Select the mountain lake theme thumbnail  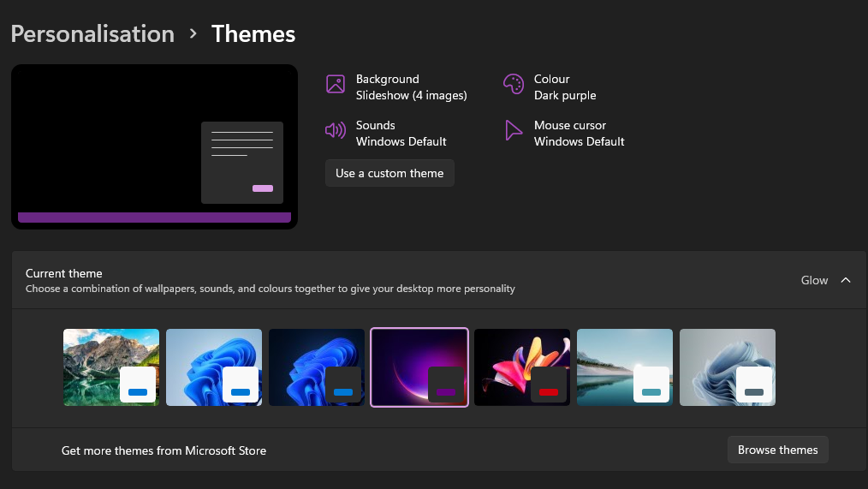click(x=111, y=367)
